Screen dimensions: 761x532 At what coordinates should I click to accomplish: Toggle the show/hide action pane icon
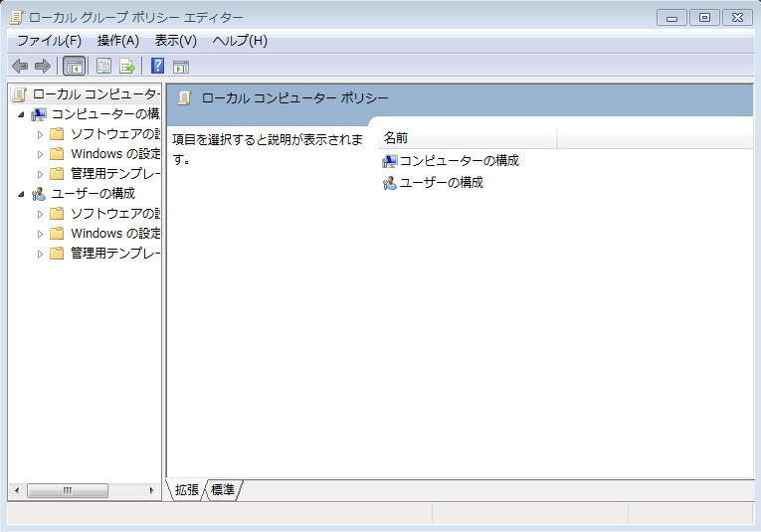181,67
